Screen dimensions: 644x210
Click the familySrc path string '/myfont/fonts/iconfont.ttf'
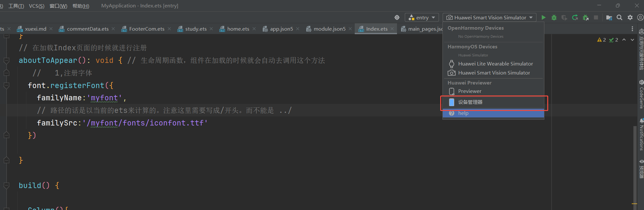click(145, 123)
